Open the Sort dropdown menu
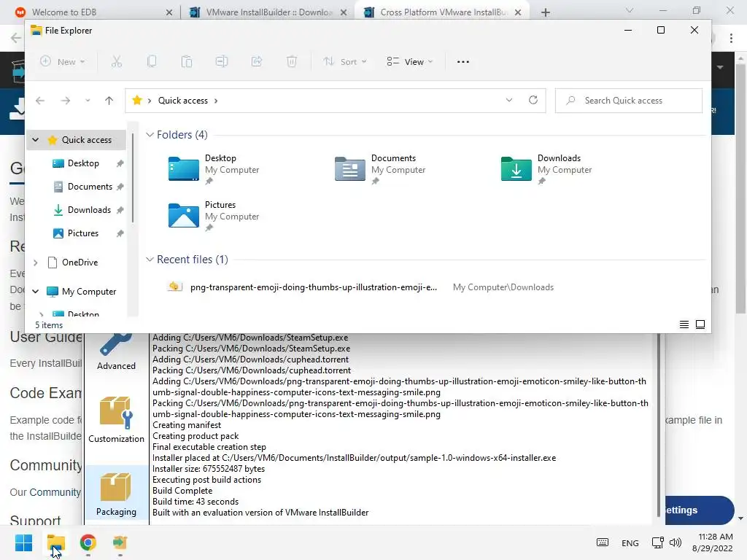747x560 pixels. point(344,61)
